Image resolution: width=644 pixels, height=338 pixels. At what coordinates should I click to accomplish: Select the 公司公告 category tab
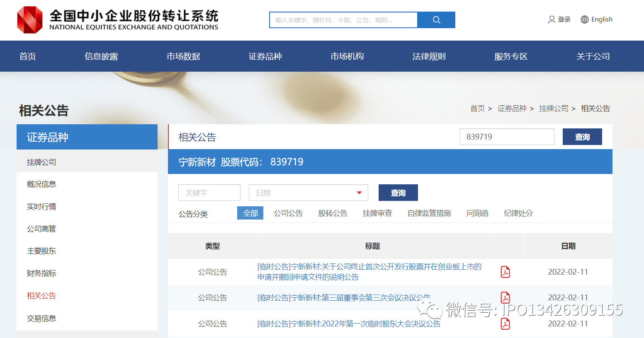288,213
